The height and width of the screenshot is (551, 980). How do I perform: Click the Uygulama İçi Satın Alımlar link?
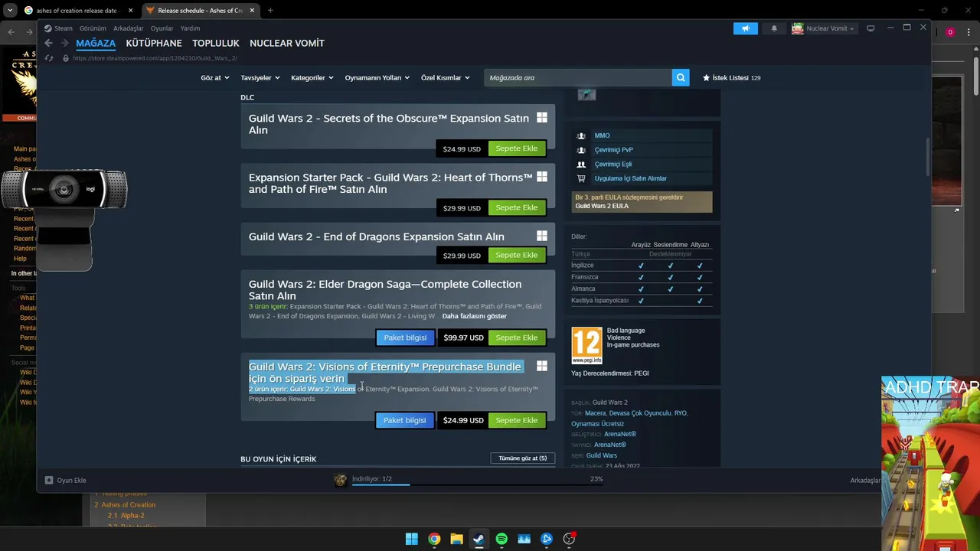coord(630,178)
